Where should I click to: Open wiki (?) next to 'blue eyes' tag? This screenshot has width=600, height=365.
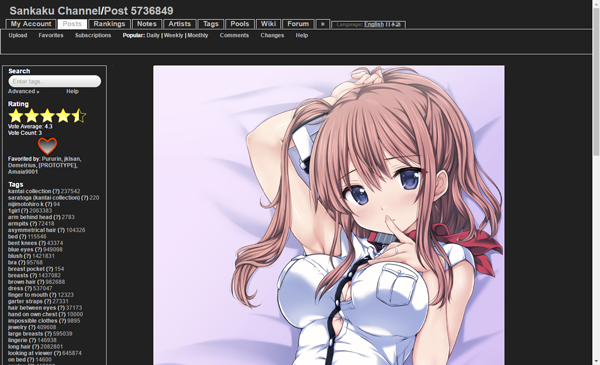(39, 249)
